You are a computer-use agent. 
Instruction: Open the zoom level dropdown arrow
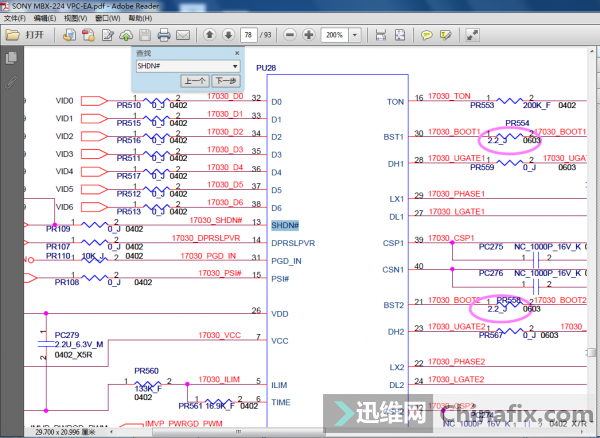point(355,35)
